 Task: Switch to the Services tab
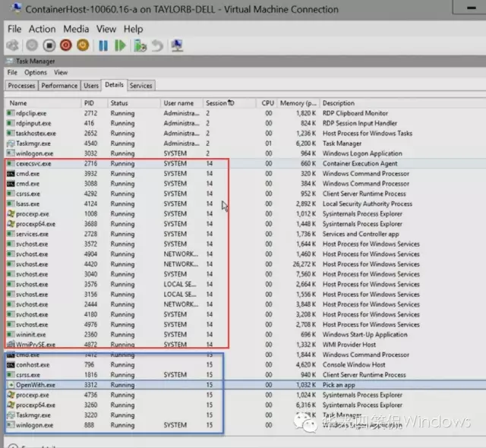(140, 86)
